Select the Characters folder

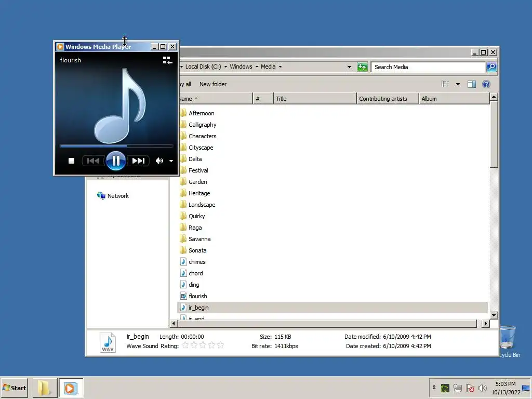pyautogui.click(x=202, y=136)
